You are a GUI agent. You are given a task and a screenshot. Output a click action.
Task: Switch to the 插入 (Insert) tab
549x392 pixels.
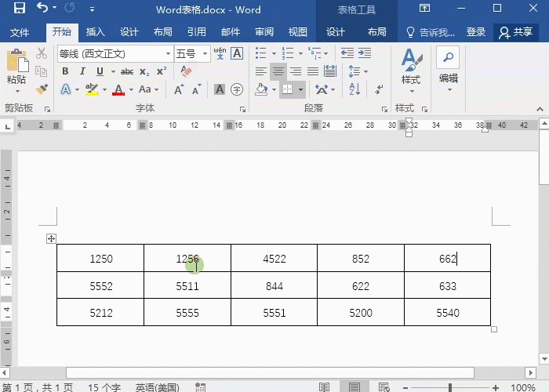click(95, 32)
